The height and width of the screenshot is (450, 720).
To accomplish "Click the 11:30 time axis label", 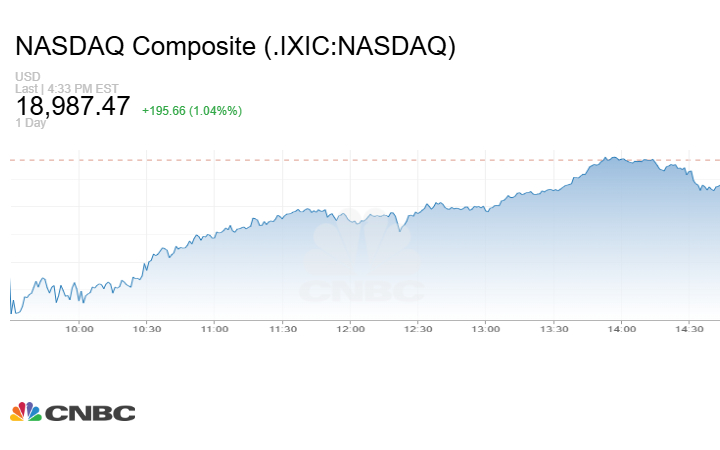I will (x=282, y=328).
